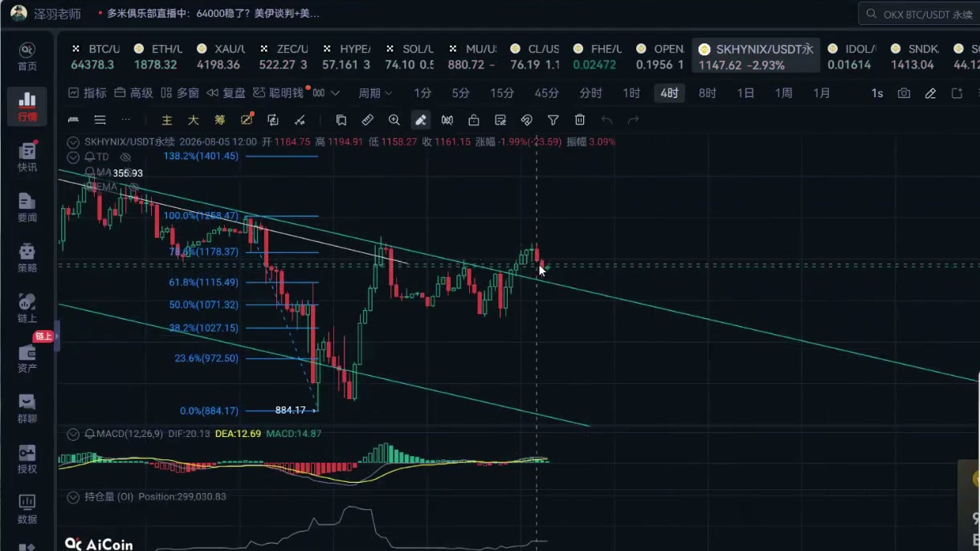Open the scrolling live-stream headline link
This screenshot has height=551, width=980.
pyautogui.click(x=213, y=14)
